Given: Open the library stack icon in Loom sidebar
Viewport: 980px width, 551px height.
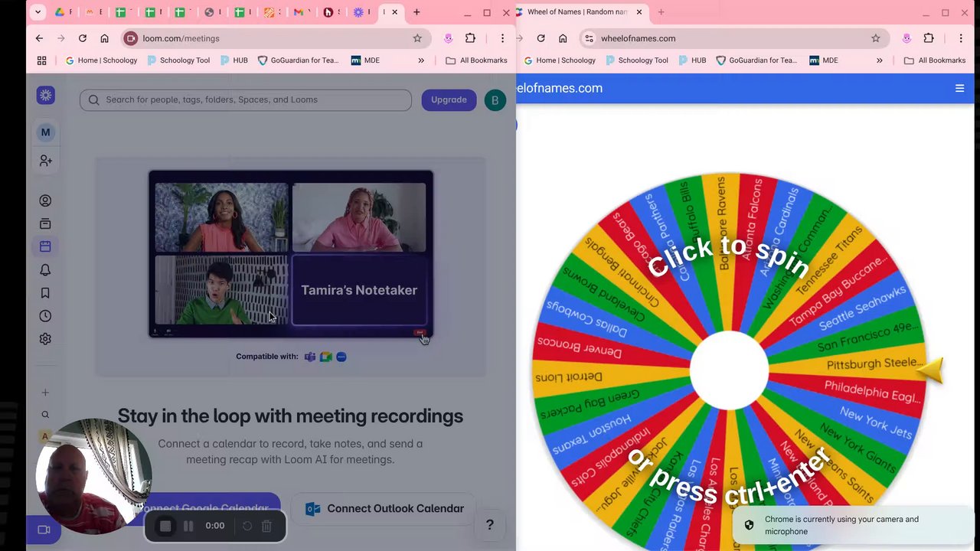Looking at the screenshot, I should click(45, 223).
